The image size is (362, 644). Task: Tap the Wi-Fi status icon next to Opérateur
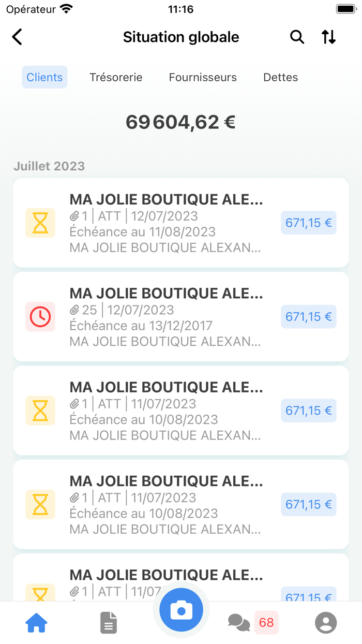(x=66, y=8)
